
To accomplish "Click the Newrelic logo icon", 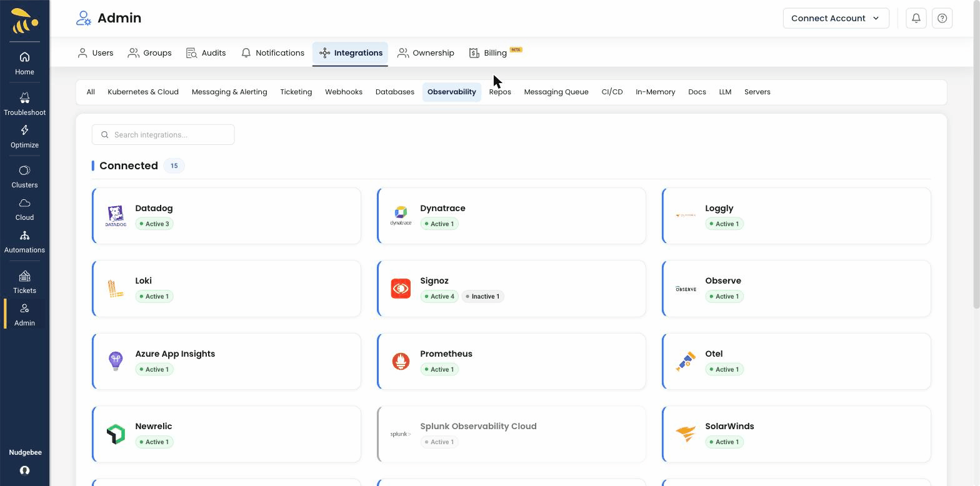I will click(116, 434).
